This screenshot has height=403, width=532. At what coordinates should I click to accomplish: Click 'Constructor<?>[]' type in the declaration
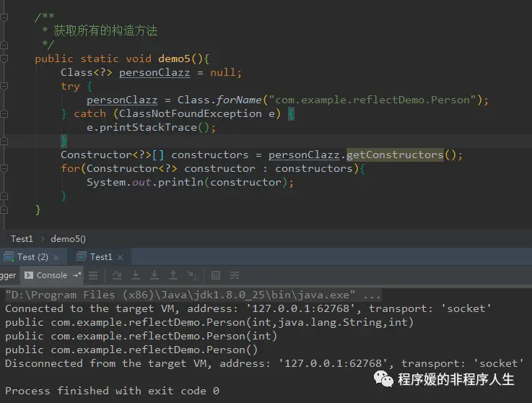pyautogui.click(x=113, y=155)
